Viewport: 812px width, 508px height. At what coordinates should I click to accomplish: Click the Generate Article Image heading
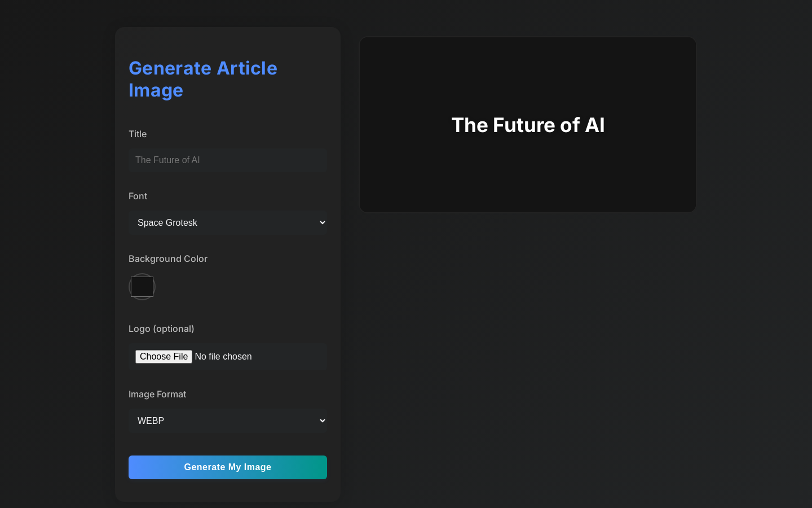203,79
